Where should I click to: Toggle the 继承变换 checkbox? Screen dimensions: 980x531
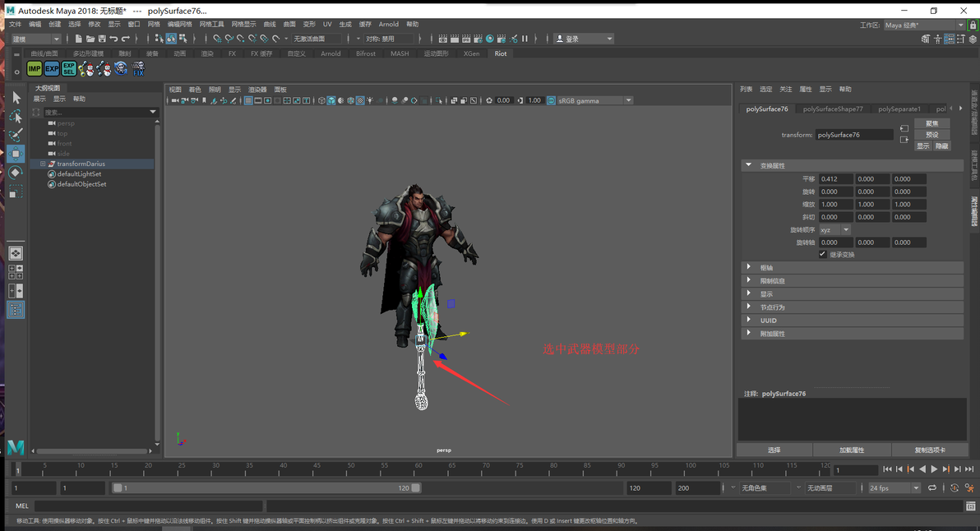pos(822,255)
